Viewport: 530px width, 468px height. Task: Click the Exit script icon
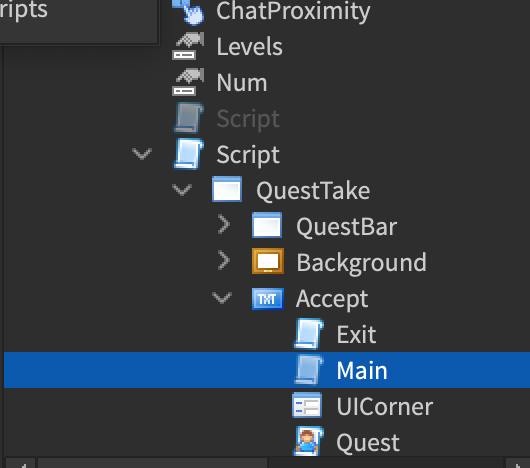(309, 334)
